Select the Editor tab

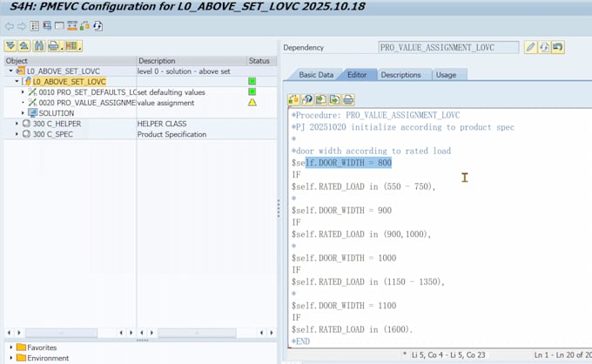pos(357,75)
